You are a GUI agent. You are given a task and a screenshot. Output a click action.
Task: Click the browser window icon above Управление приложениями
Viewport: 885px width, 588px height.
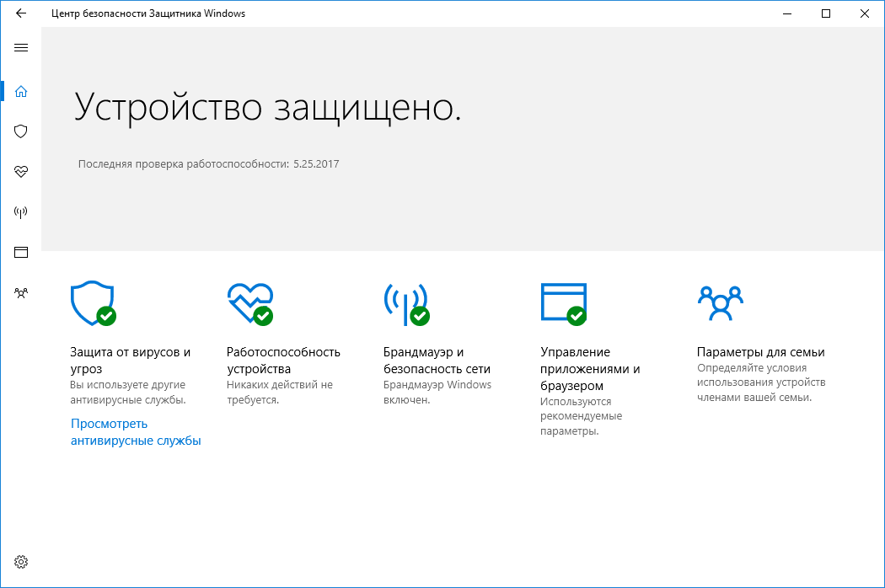(562, 302)
